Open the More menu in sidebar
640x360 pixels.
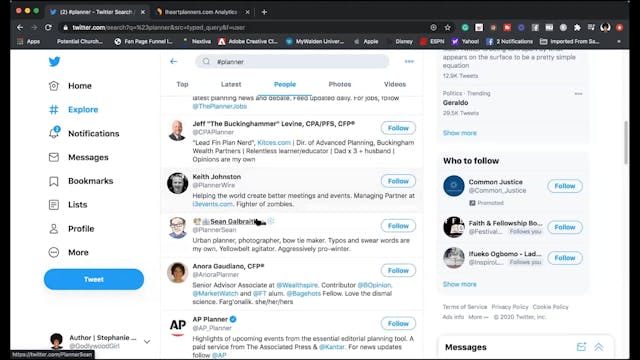pyautogui.click(x=69, y=252)
